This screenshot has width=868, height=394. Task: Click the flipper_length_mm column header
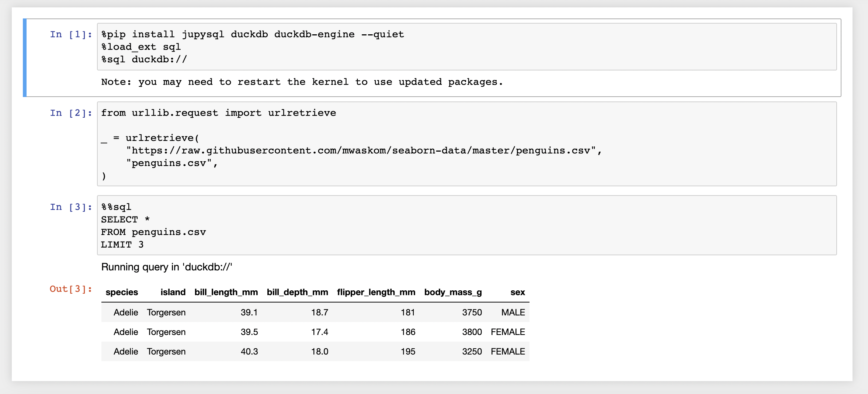376,293
